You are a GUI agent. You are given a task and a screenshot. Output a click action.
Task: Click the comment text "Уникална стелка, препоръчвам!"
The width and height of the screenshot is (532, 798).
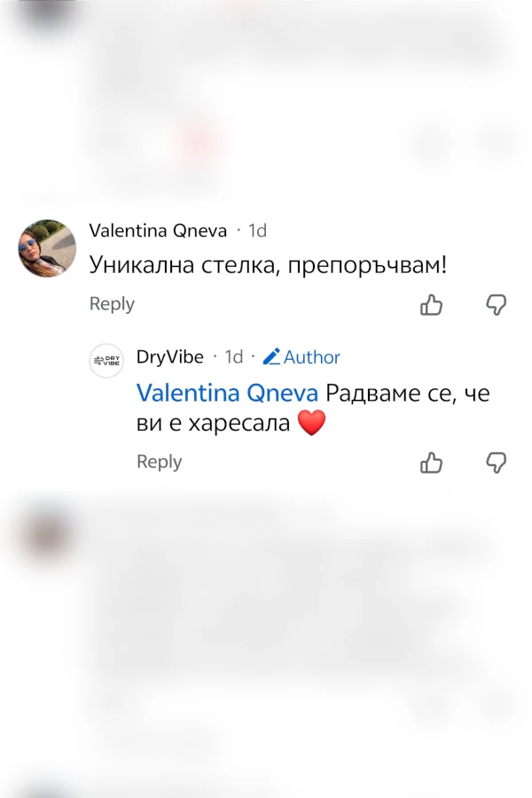pos(268,265)
